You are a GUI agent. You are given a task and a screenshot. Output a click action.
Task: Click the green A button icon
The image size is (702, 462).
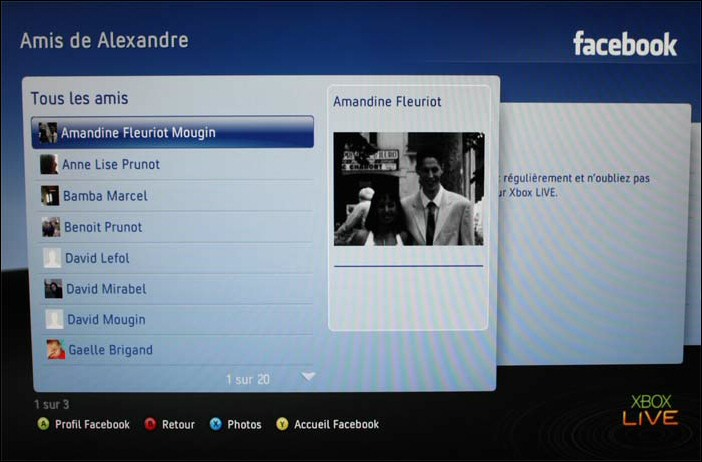click(43, 424)
